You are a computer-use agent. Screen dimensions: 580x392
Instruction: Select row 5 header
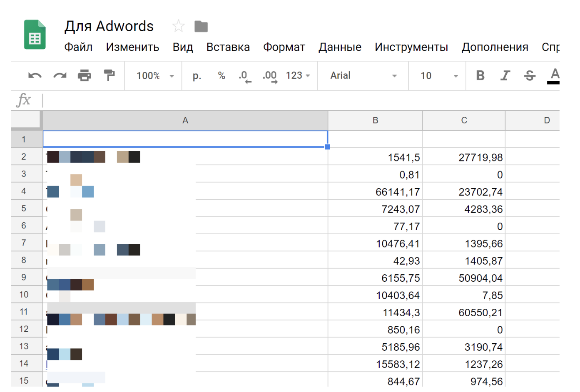point(27,208)
